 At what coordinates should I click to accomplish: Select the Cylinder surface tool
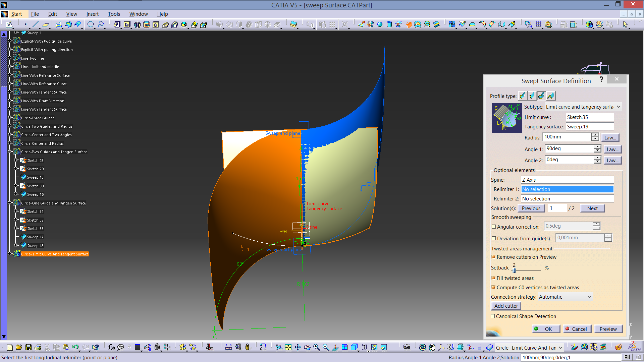coord(389,24)
